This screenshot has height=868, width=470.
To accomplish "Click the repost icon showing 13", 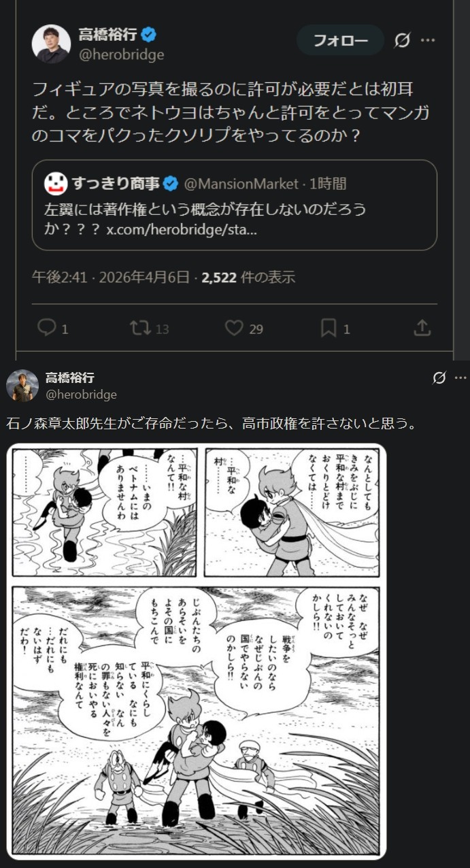I will (x=140, y=329).
